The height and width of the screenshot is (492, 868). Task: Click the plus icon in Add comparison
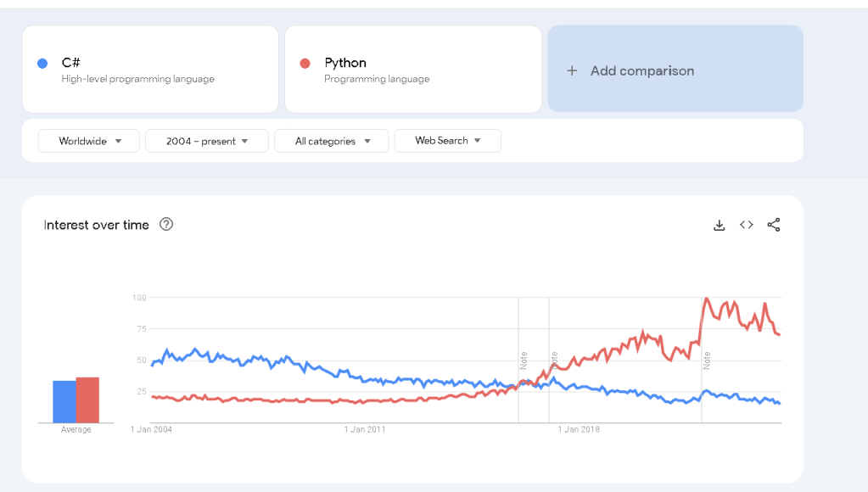572,71
